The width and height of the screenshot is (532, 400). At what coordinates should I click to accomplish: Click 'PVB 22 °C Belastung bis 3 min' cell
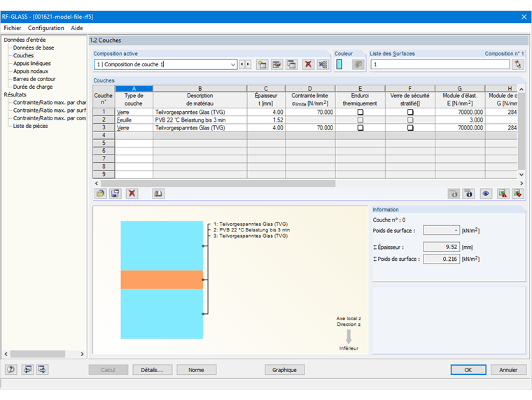[x=199, y=120]
